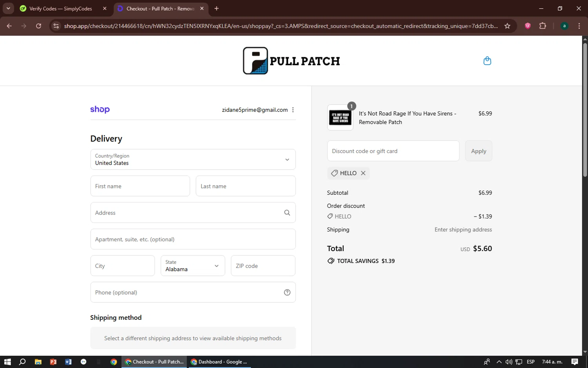Viewport: 588px width, 368px height.
Task: Open the shopping bag cart icon
Action: (487, 61)
